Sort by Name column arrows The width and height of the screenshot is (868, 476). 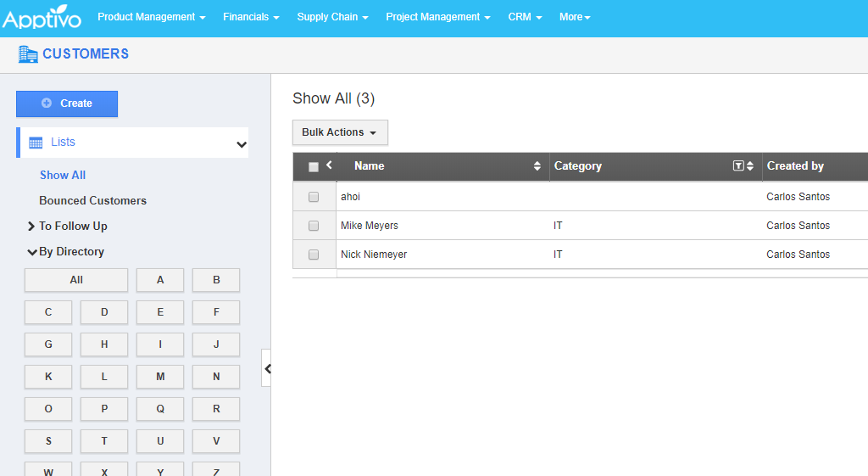[537, 166]
